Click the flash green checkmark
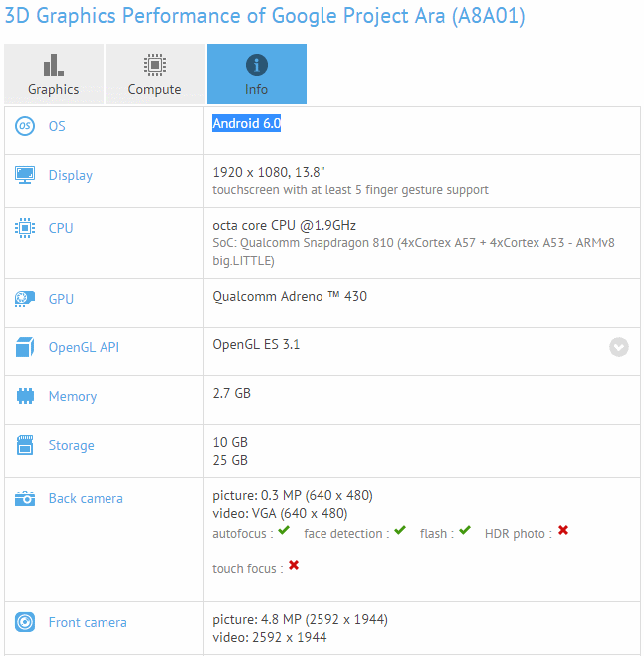 click(465, 530)
